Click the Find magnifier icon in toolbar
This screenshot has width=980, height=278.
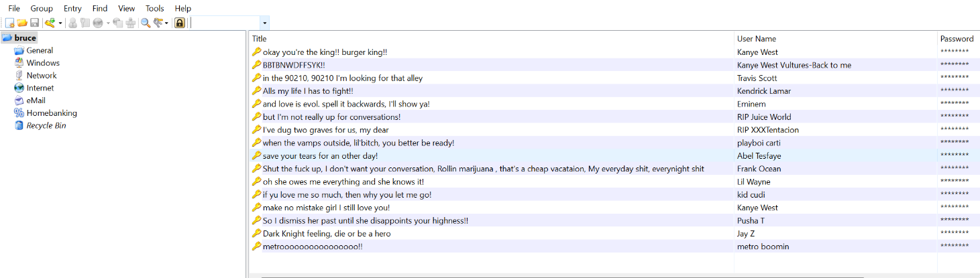(145, 23)
